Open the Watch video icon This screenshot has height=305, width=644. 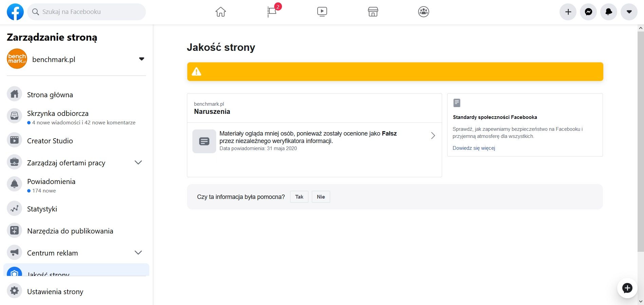tap(322, 12)
